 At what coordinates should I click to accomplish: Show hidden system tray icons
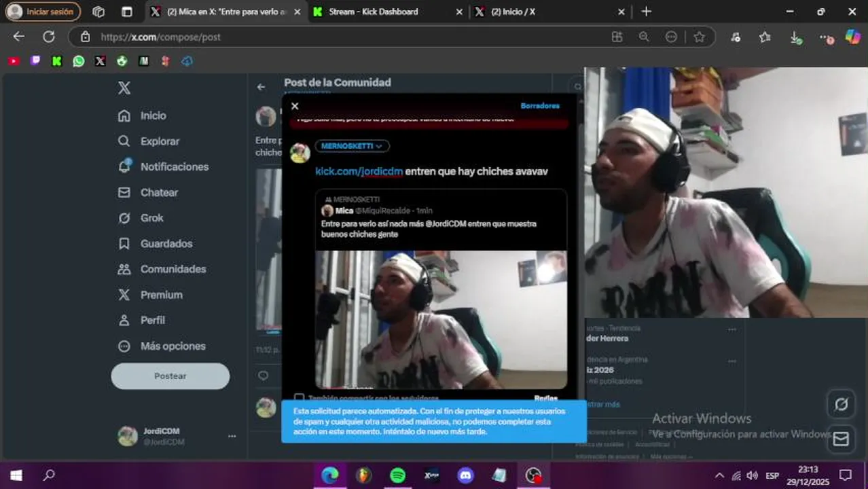click(x=719, y=475)
